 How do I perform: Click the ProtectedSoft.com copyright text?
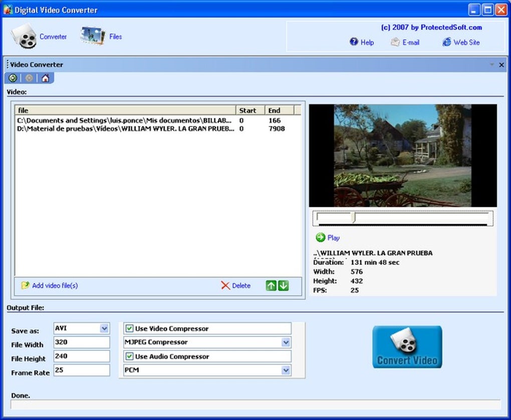point(431,28)
